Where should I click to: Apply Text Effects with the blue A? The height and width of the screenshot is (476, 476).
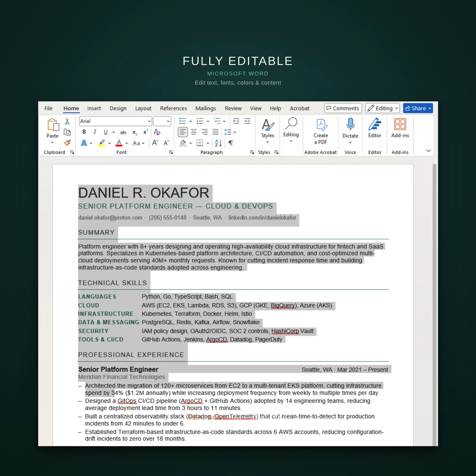[x=84, y=143]
